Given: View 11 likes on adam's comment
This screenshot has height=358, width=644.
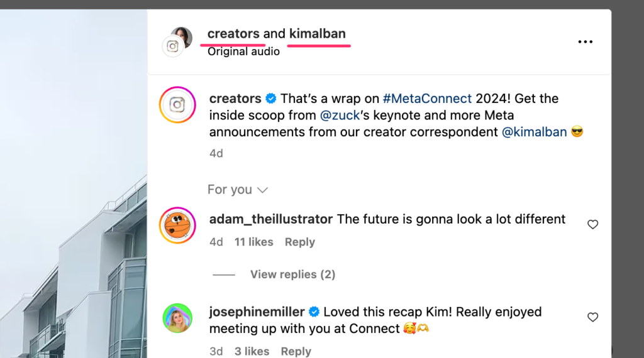Looking at the screenshot, I should (253, 242).
